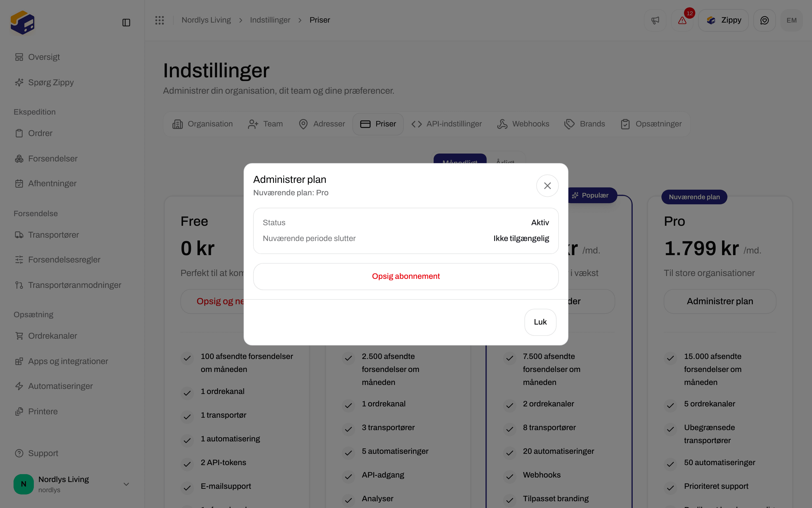Close the Administrer plan dialog with X
The image size is (812, 508).
tap(547, 186)
